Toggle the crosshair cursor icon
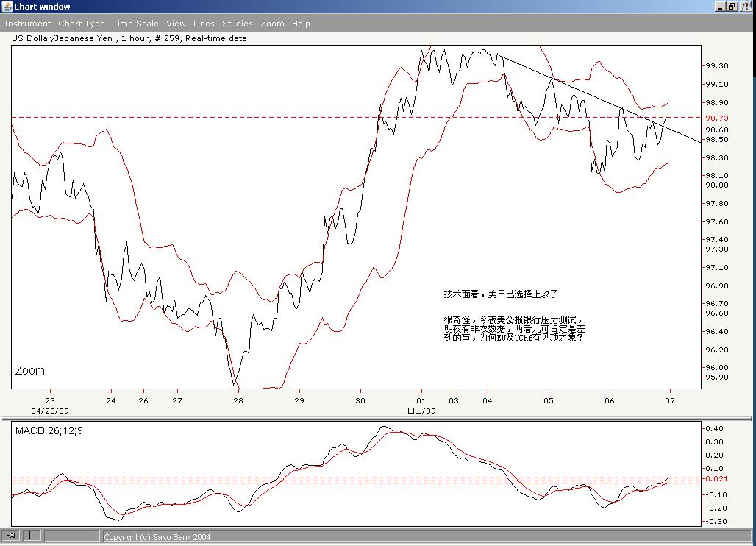This screenshot has height=546, width=756. [32, 536]
